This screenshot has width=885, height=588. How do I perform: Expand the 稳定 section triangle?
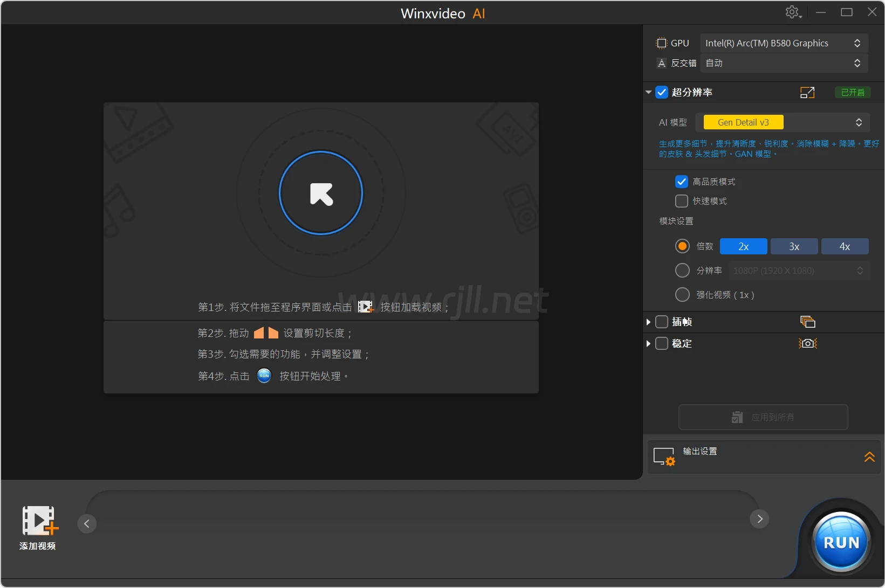[648, 343]
